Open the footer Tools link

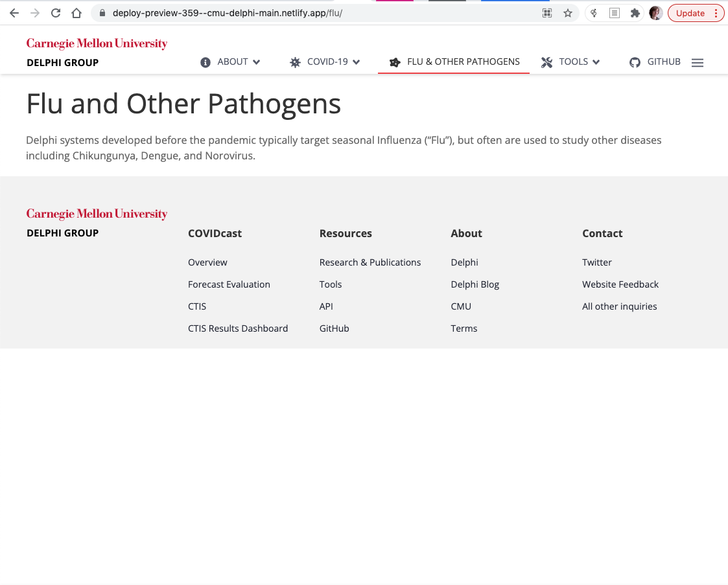(x=331, y=284)
